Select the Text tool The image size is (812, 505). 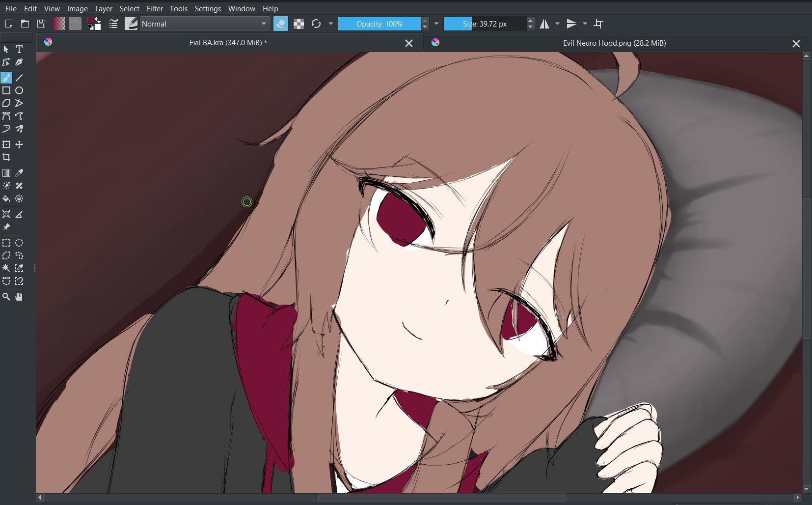[x=19, y=49]
